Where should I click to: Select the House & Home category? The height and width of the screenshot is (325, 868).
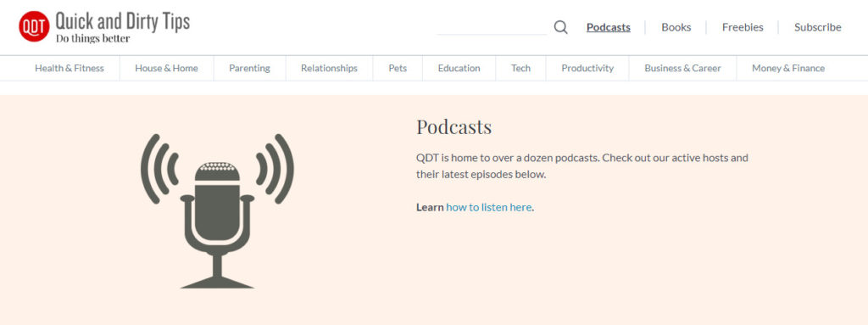(167, 68)
